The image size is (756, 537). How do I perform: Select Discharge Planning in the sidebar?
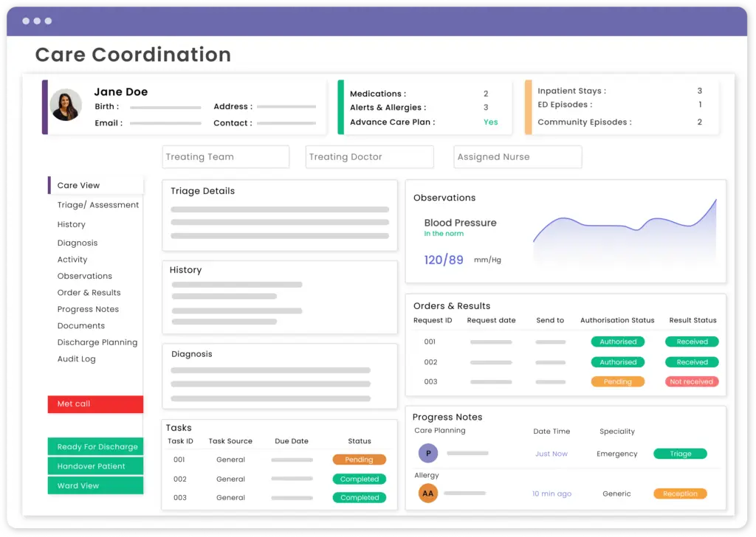click(x=97, y=342)
